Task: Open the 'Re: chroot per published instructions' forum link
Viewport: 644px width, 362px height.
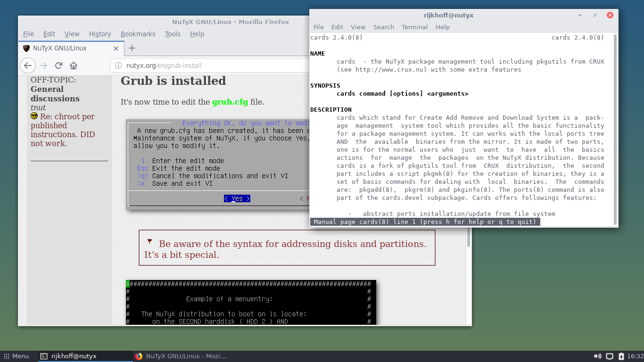Action: 63,130
